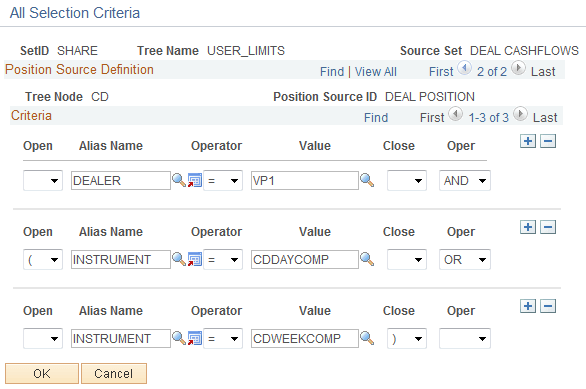Go to next Position Source Definition

pos(518,68)
